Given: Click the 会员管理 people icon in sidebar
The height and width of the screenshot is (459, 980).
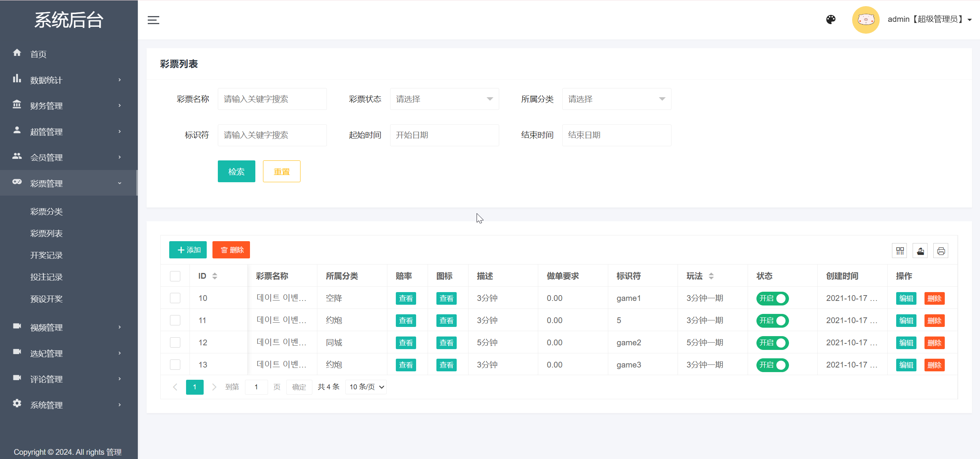Looking at the screenshot, I should click(17, 157).
